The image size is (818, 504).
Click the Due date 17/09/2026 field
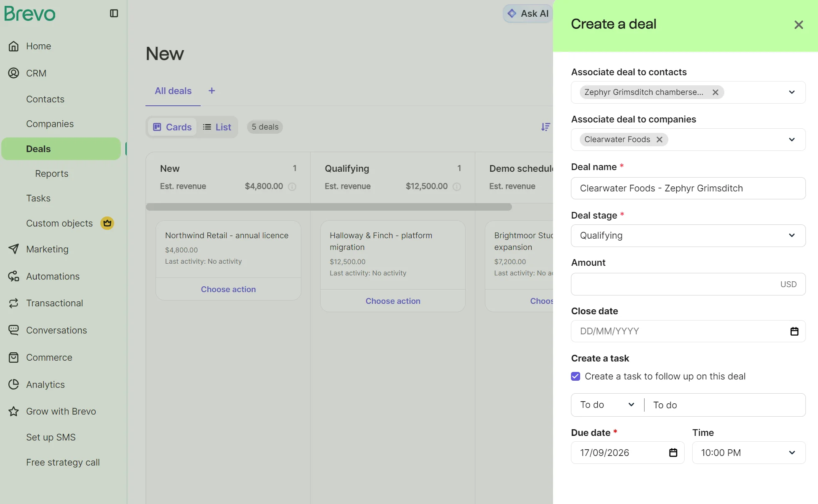[x=628, y=453]
